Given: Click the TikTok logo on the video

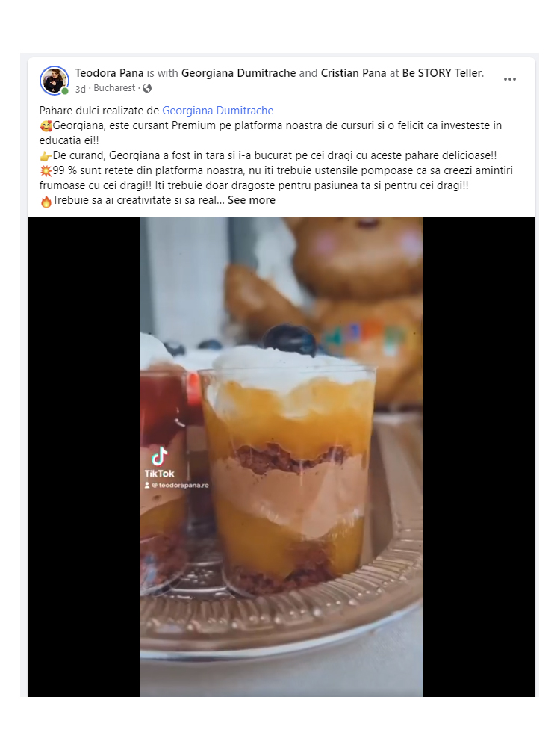Looking at the screenshot, I should pyautogui.click(x=159, y=462).
